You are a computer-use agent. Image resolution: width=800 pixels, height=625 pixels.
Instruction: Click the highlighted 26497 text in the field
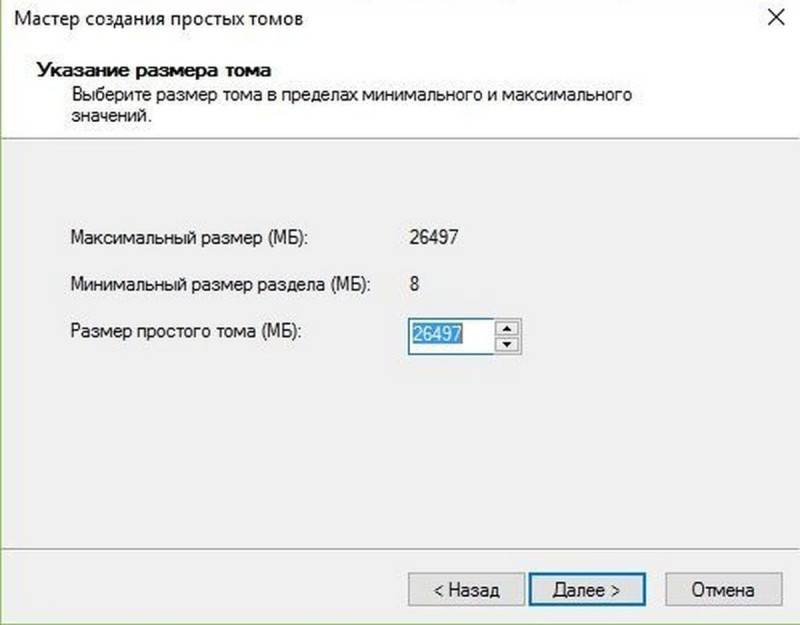coord(437,334)
